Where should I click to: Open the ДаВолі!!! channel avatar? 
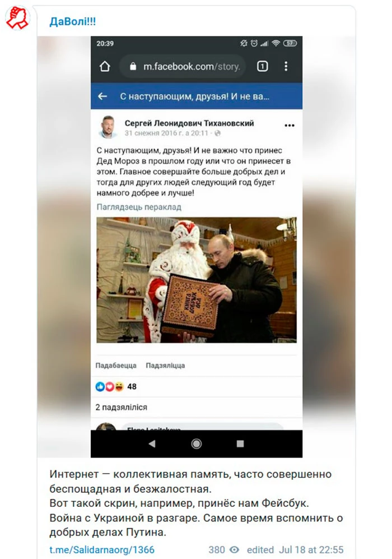click(17, 17)
